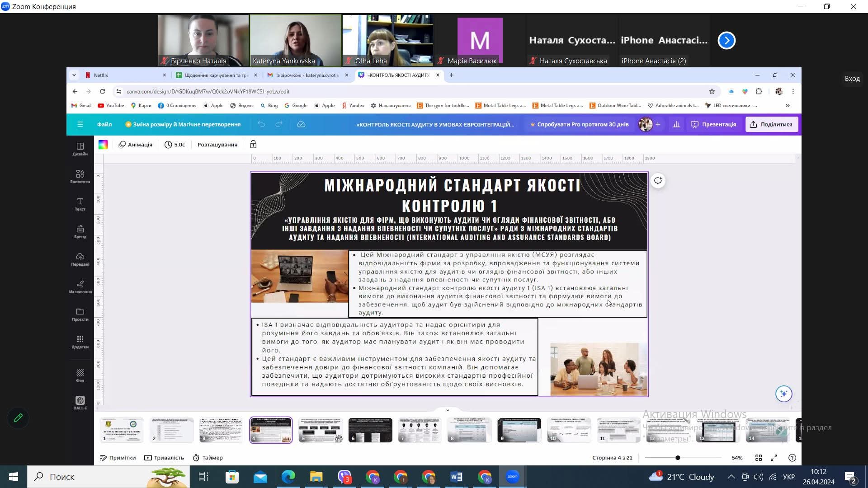Screen dimensions: 868x488
Task: Open the Uploads panel in sidebar
Action: click(x=80, y=259)
